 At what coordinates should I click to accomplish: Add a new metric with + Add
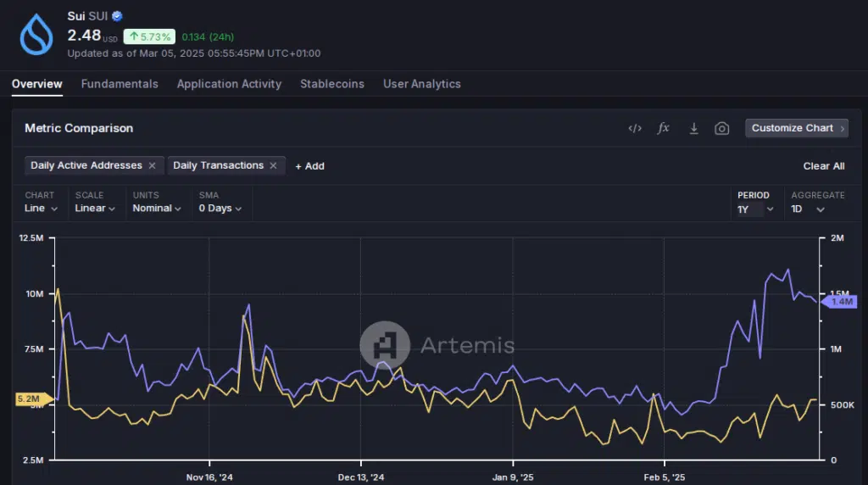310,166
